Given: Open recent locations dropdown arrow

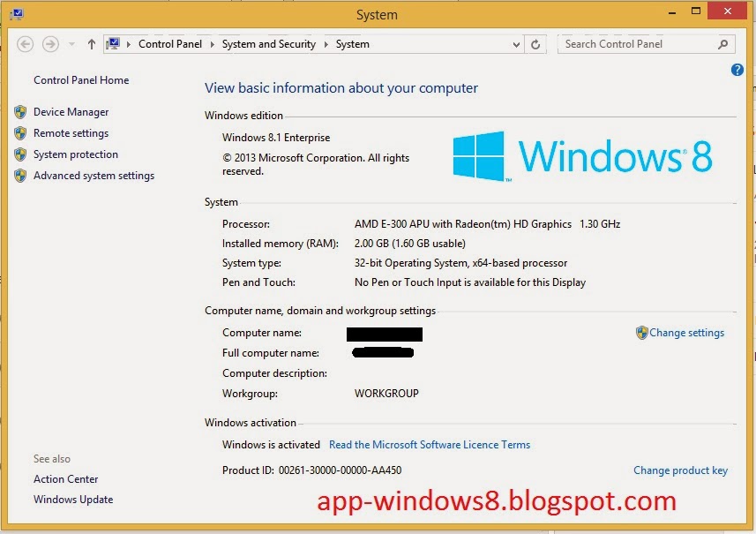Looking at the screenshot, I should tap(71, 44).
